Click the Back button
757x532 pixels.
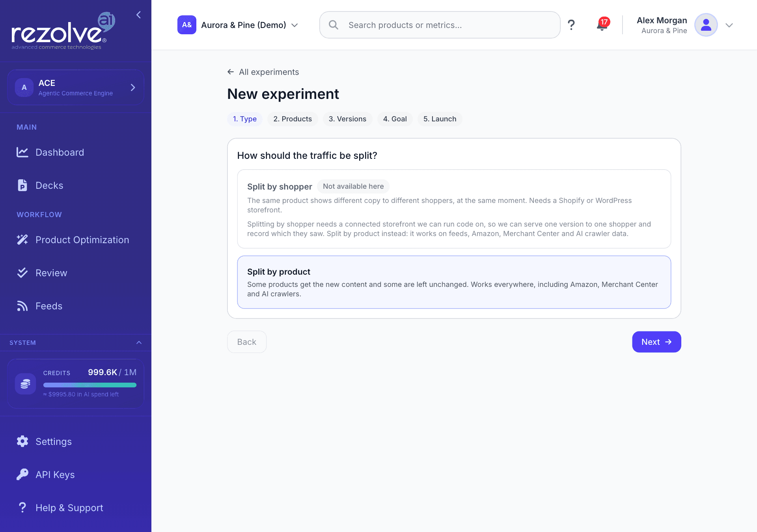(247, 342)
